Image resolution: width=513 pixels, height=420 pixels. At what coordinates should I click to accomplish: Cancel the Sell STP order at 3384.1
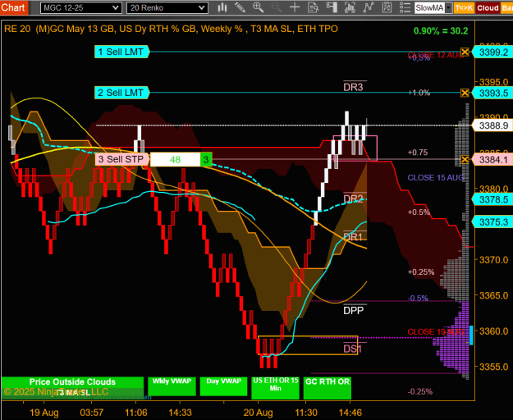coord(465,159)
